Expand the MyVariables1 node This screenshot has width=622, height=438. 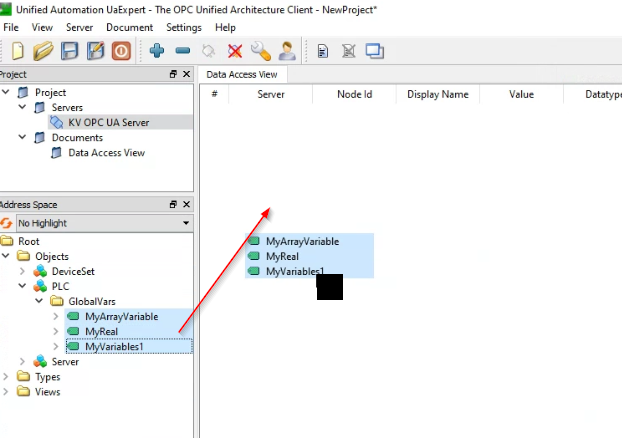point(56,346)
